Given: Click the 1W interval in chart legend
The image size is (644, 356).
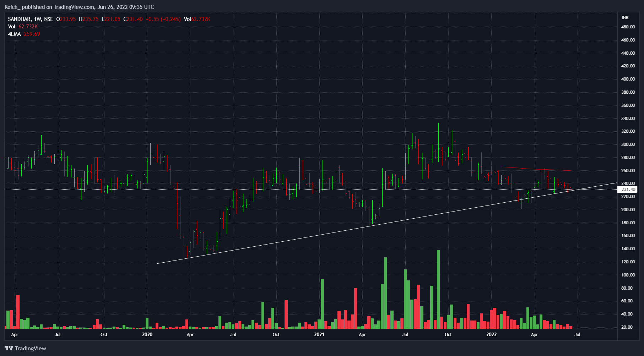Looking at the screenshot, I should coord(38,19).
